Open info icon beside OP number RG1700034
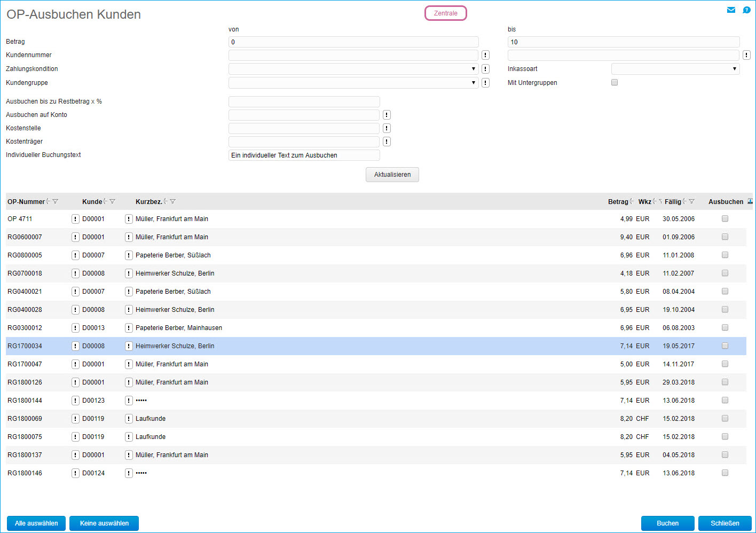This screenshot has width=756, height=533. [75, 346]
